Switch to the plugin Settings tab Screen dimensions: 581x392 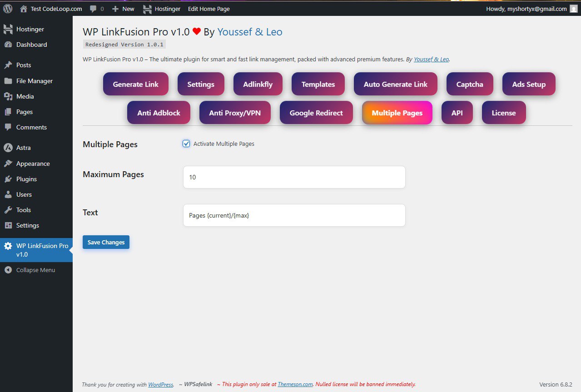pyautogui.click(x=201, y=84)
